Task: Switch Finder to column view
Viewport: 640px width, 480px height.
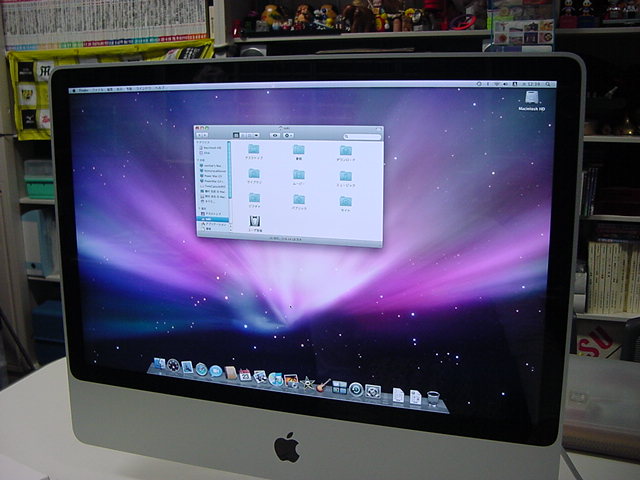Action: click(x=249, y=135)
